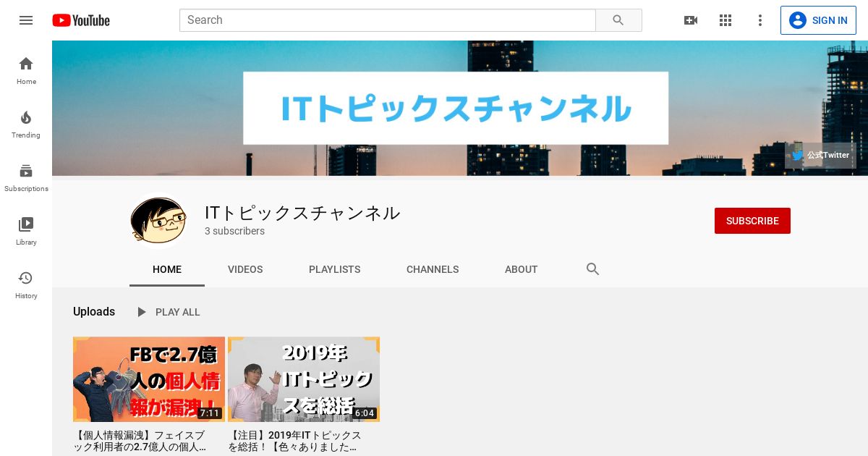Screen dimensions: 868x456
Task: Click the channel name ITトピックスチャンネル
Action: [x=302, y=213]
